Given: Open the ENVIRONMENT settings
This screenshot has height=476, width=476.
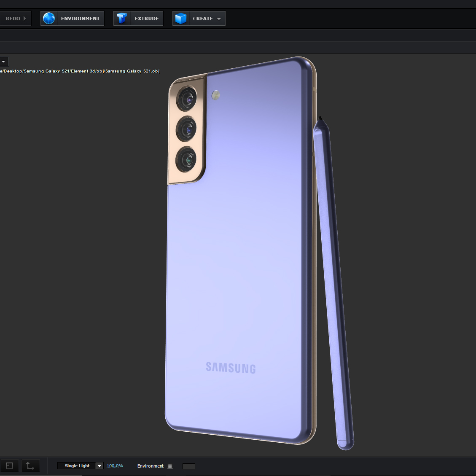Looking at the screenshot, I should pyautogui.click(x=72, y=19).
